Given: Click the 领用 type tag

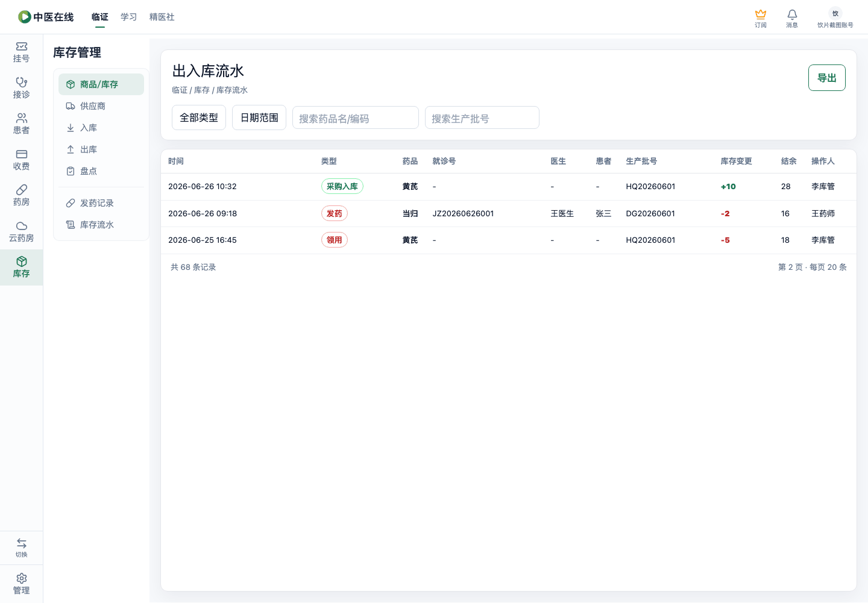Looking at the screenshot, I should (335, 240).
